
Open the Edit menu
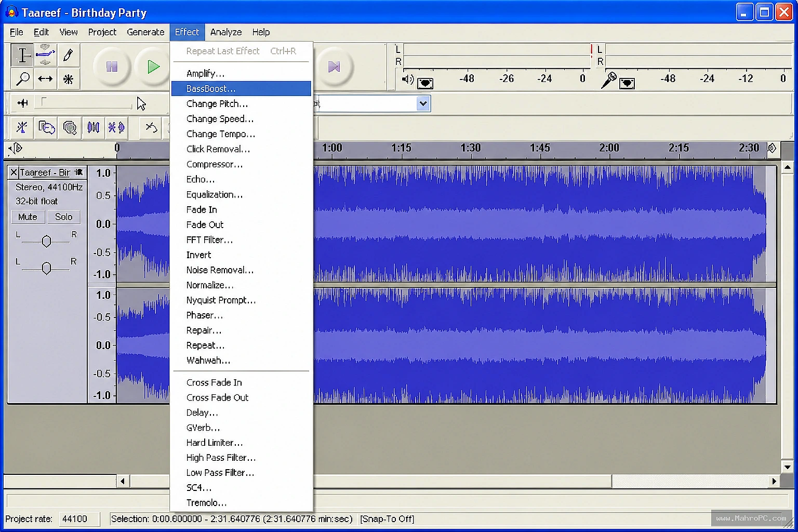pos(41,32)
